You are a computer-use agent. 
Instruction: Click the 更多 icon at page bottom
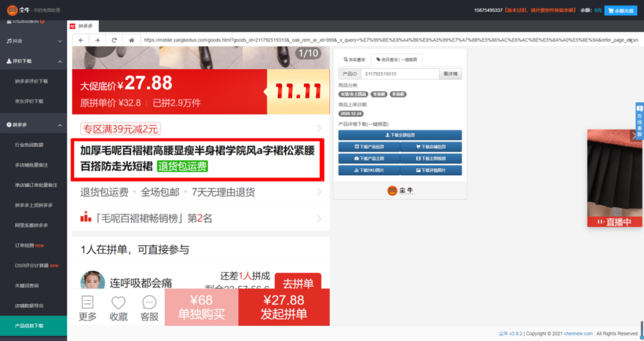click(87, 308)
